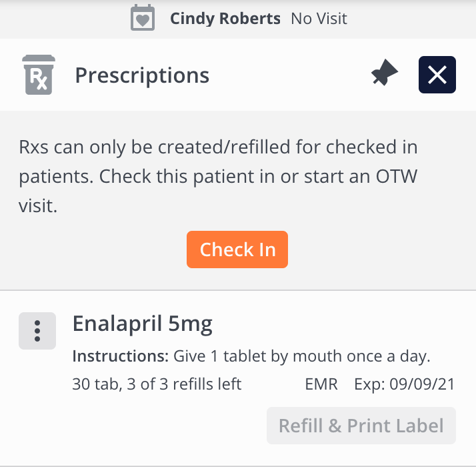Select the Enalapril 5mg prescription title

click(x=142, y=324)
